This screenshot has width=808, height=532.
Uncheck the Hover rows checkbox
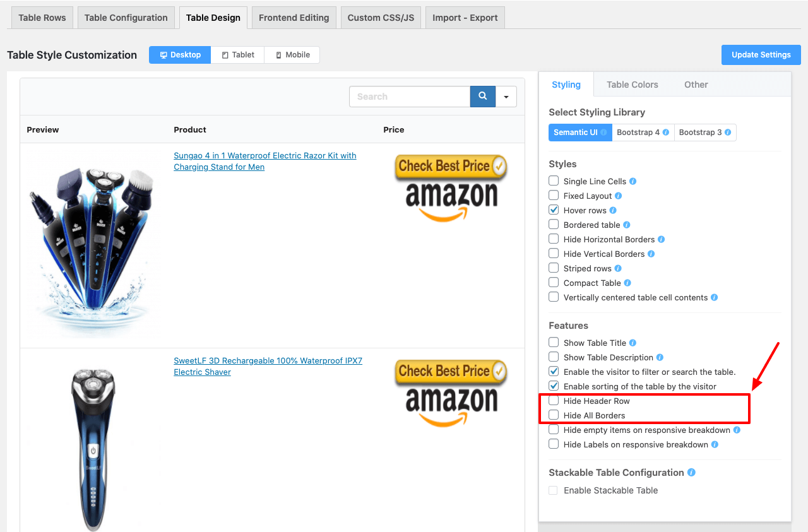pos(554,210)
